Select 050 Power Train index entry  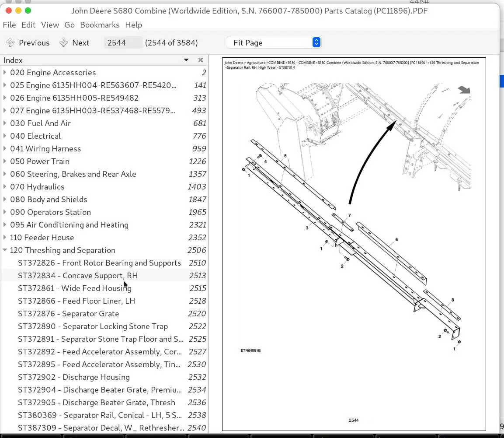[104, 161]
